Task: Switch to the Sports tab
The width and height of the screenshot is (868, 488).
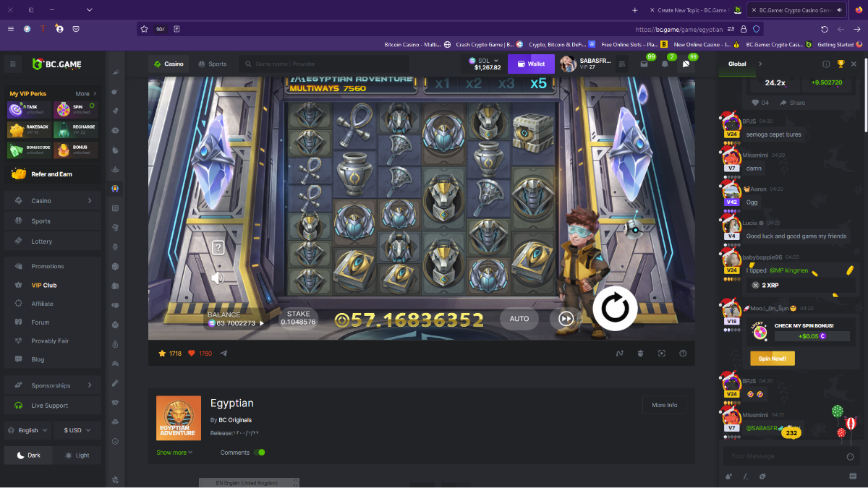Action: pos(212,64)
